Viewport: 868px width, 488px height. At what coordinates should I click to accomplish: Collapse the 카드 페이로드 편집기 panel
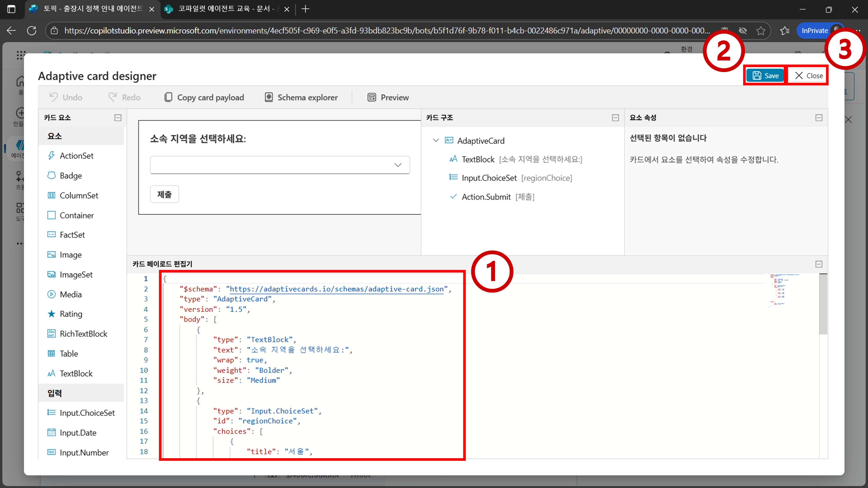(819, 264)
